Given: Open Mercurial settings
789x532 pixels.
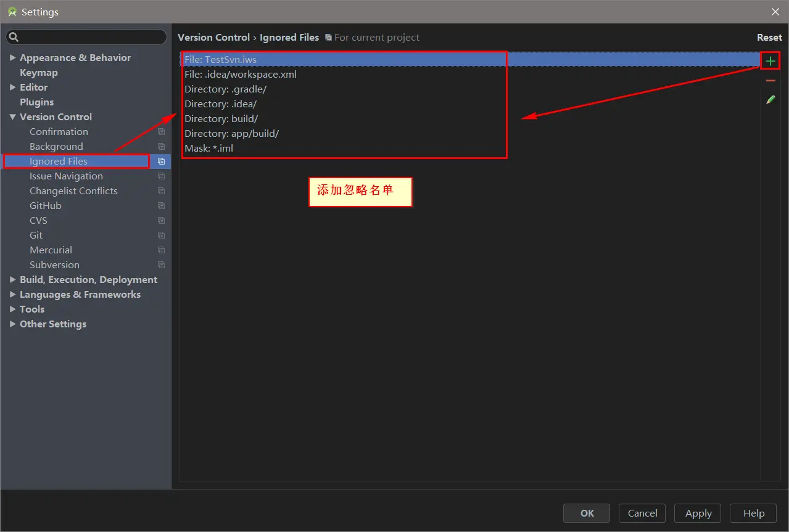Looking at the screenshot, I should coord(51,250).
